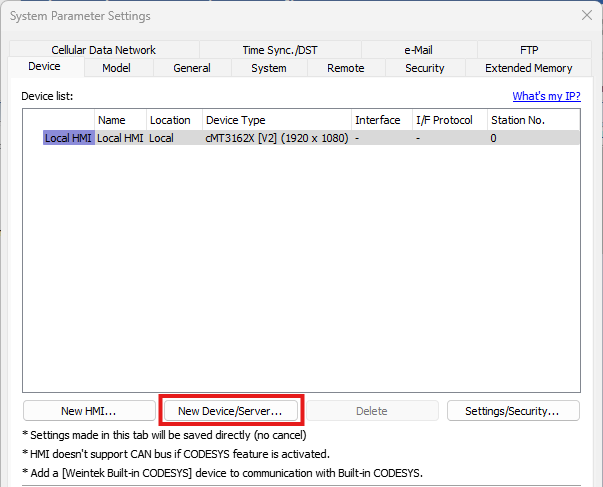Open the General tab

pos(192,68)
